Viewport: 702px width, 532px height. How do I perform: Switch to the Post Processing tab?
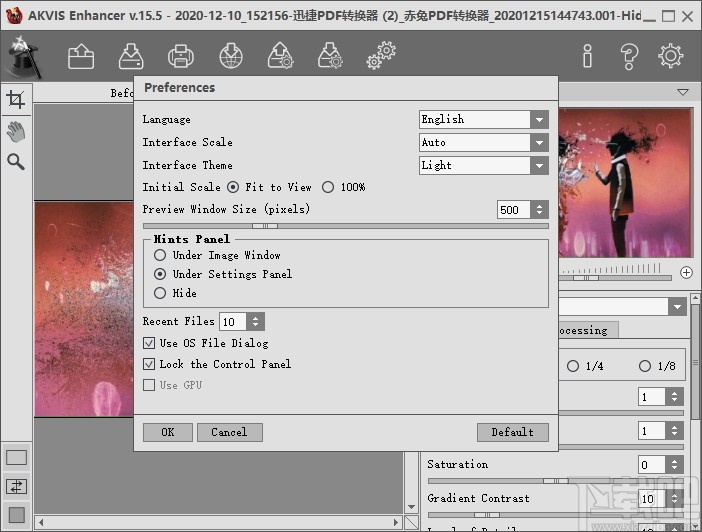(589, 330)
